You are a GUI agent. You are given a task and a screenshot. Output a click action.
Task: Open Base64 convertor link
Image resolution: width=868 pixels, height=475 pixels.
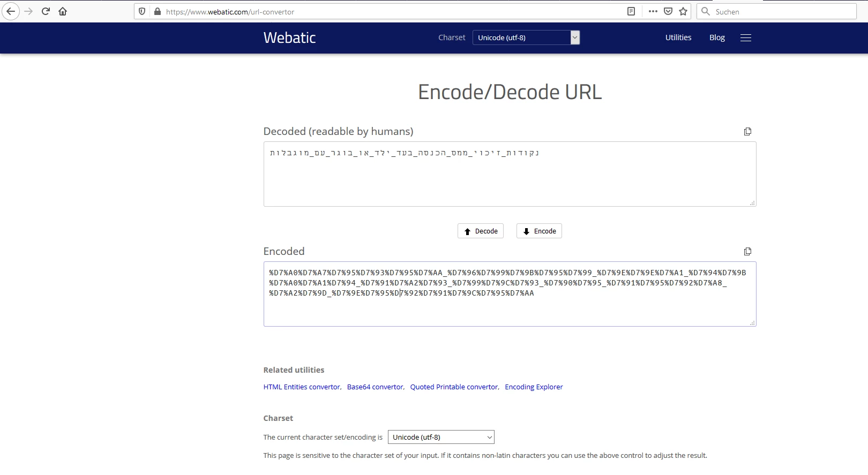click(x=375, y=387)
